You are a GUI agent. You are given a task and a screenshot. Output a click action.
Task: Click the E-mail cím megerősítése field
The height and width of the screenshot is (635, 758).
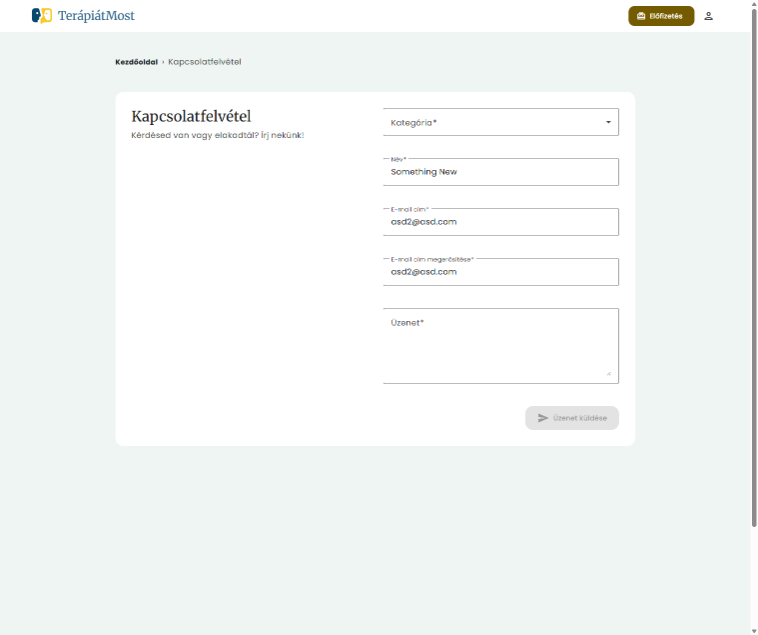pos(500,272)
